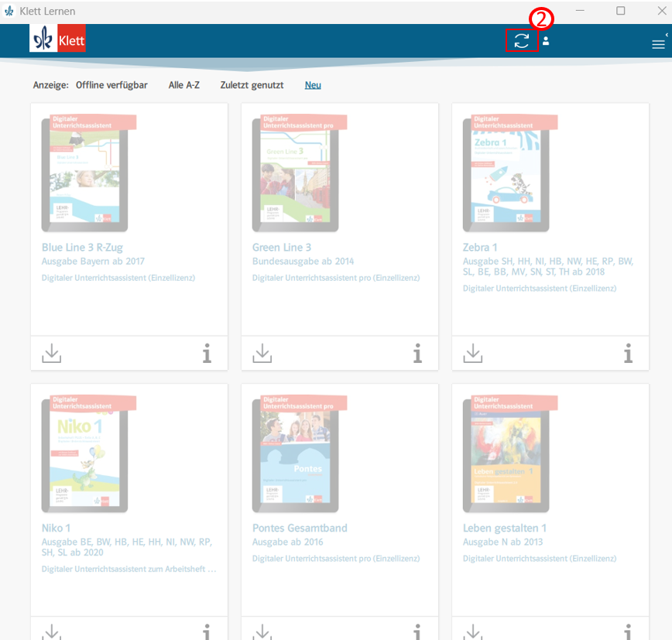Minimize the Klett Lernen window

[x=581, y=11]
